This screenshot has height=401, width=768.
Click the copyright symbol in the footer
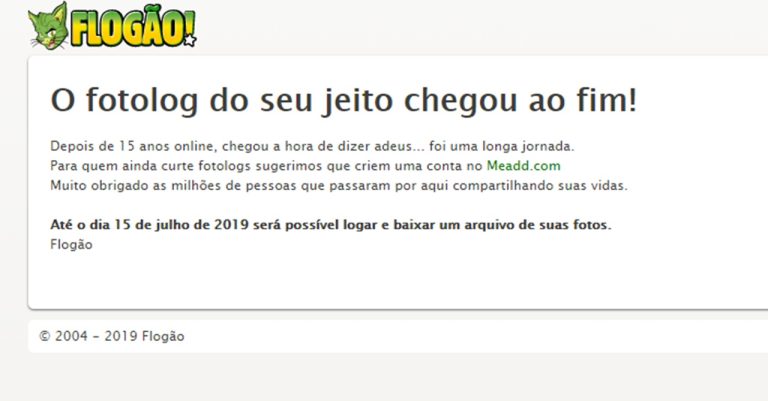pos(45,336)
